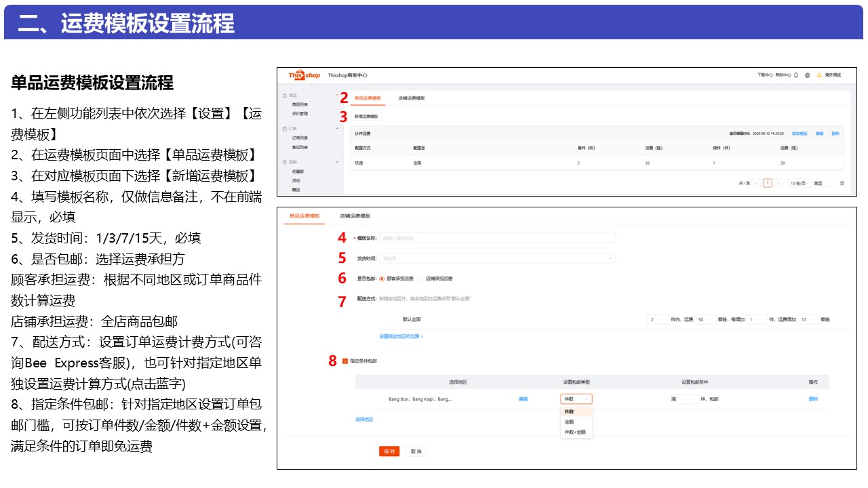Click the 全国 cell in the table

point(417,163)
